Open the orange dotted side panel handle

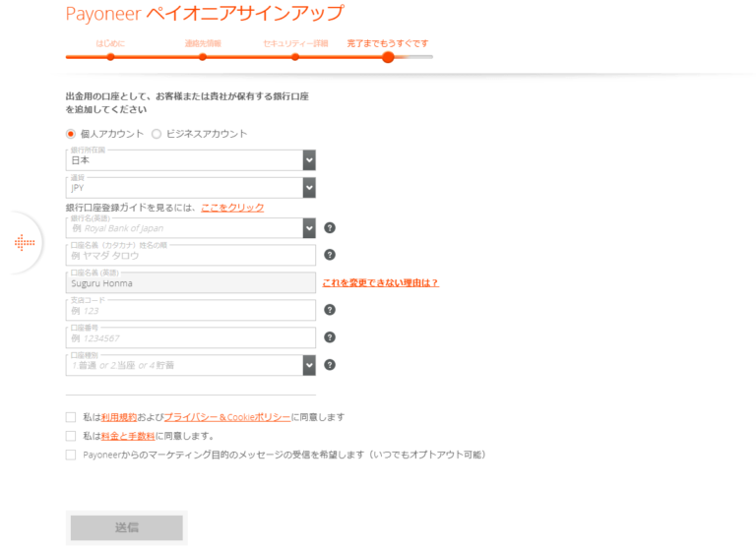click(x=25, y=242)
